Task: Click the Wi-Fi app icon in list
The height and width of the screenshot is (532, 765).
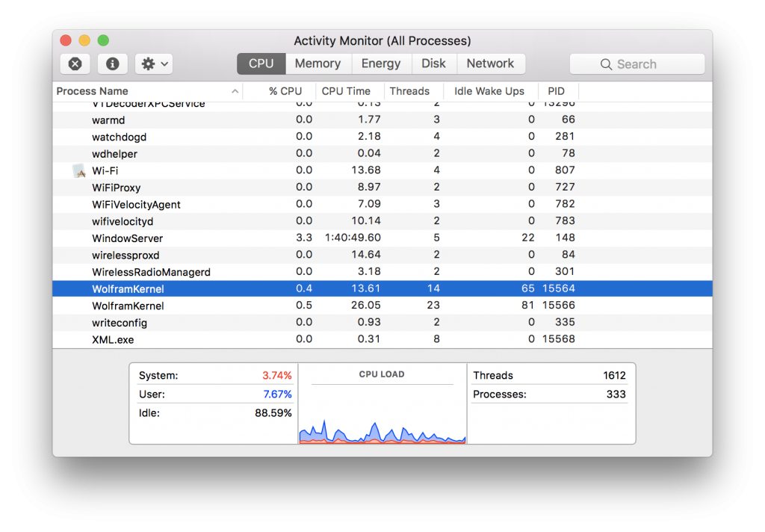Action: [79, 171]
